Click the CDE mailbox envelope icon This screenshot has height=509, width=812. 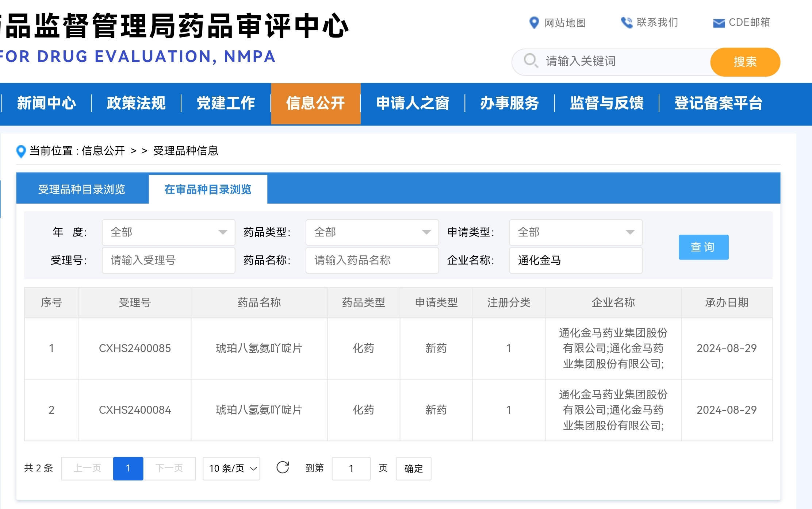[719, 23]
